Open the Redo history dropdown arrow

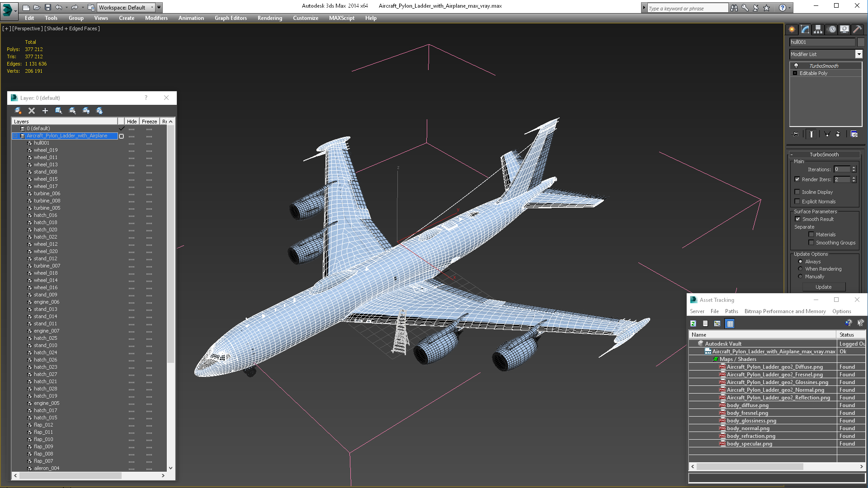tap(82, 8)
